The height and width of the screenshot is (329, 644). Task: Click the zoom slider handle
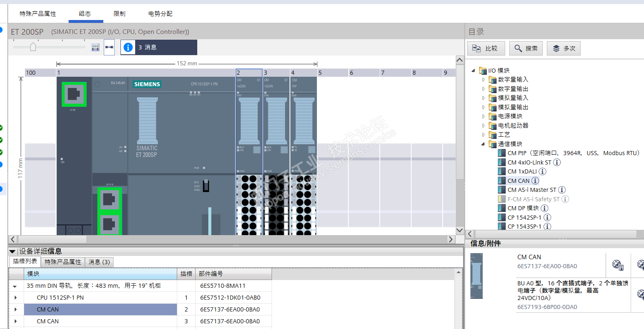click(33, 47)
